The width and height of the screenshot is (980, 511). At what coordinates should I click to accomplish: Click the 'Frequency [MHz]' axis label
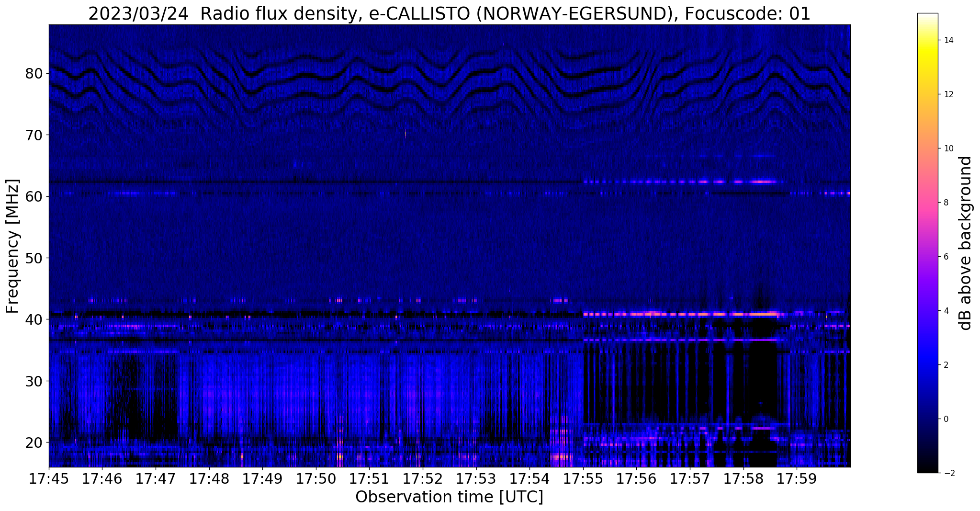pyautogui.click(x=13, y=246)
